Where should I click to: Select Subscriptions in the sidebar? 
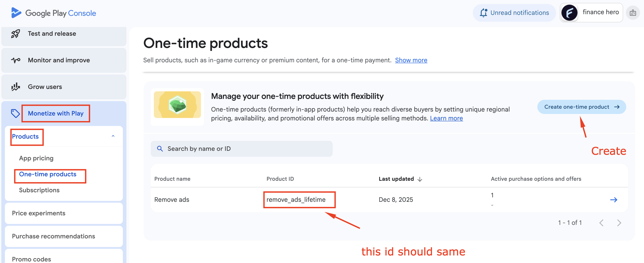(39, 190)
